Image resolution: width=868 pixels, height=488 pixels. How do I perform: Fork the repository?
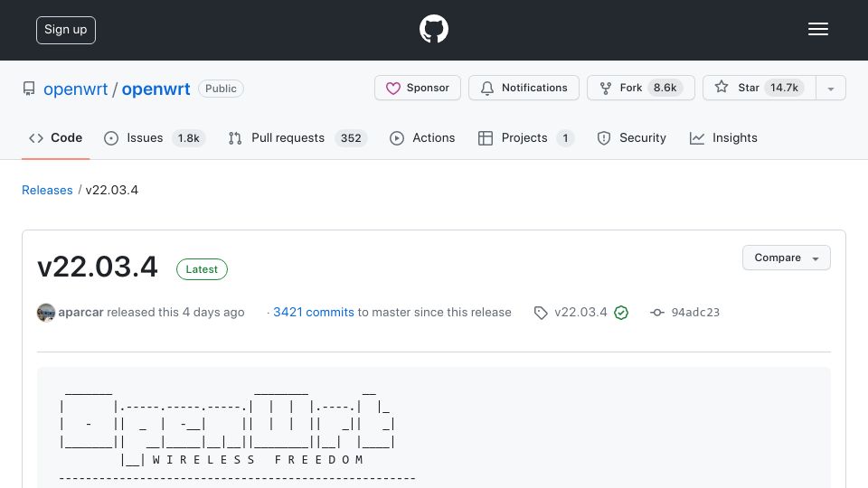(x=640, y=88)
